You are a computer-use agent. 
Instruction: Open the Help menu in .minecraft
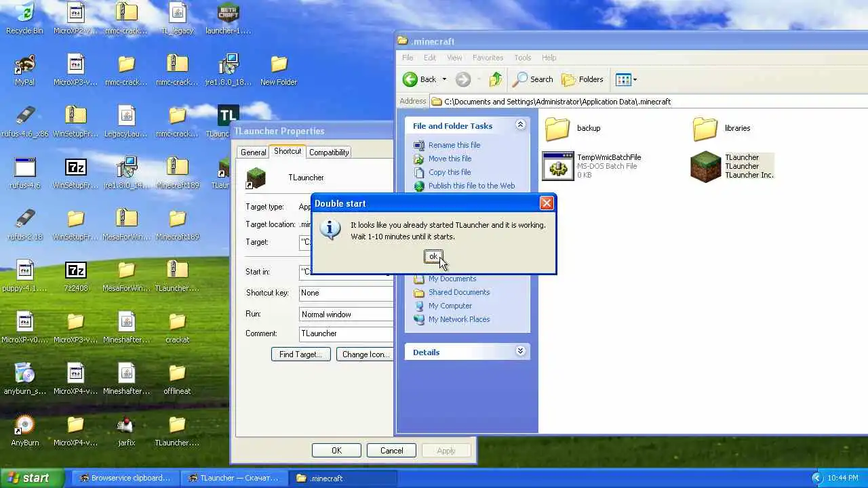549,58
